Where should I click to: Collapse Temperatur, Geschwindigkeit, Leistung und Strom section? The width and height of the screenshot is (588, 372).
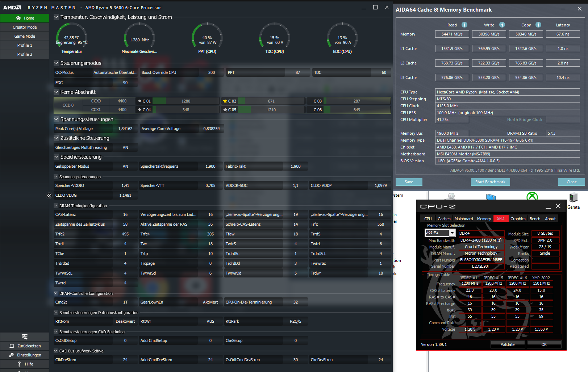(x=56, y=17)
